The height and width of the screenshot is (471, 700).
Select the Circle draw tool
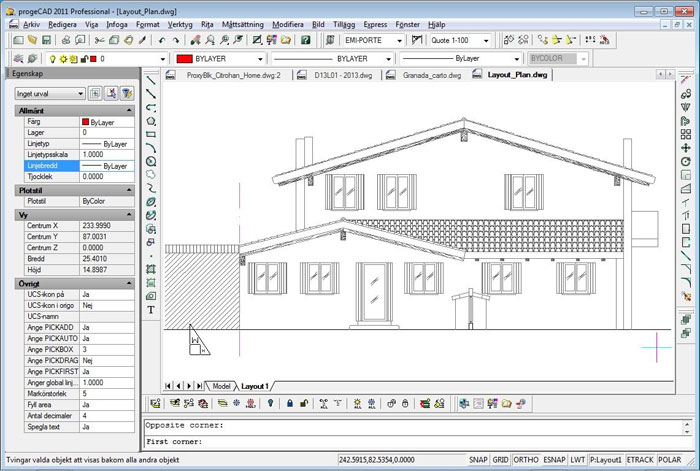(151, 161)
